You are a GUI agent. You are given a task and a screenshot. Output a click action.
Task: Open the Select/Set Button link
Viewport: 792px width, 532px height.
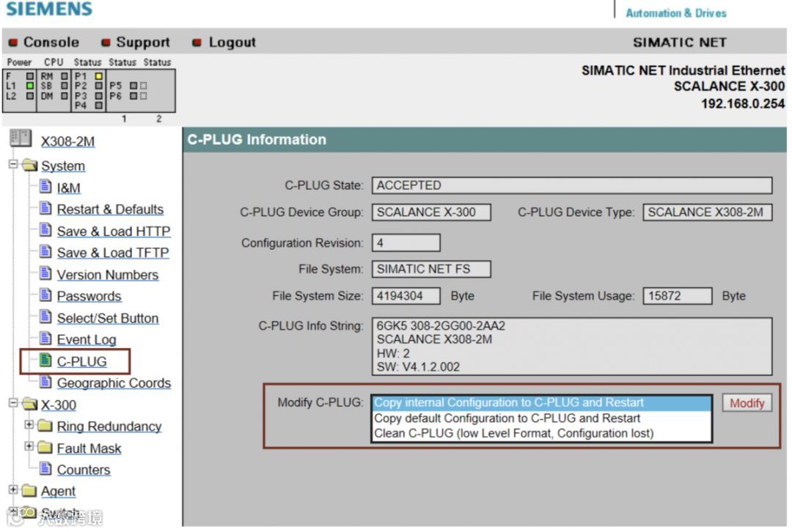coord(108,318)
